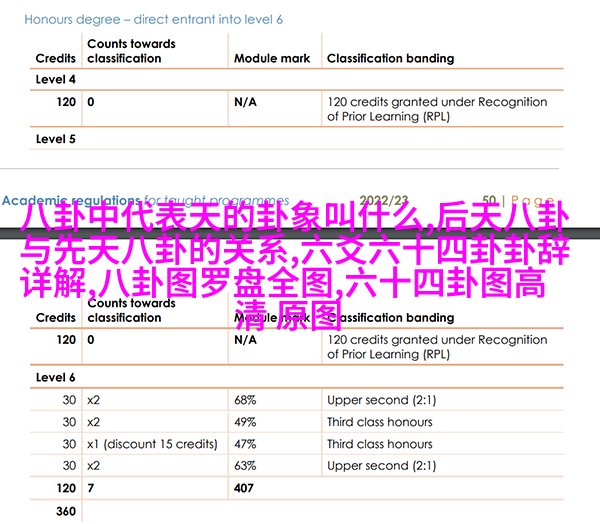Image resolution: width=600 pixels, height=524 pixels.
Task: Click the '120' total beside 407
Action: click(x=66, y=488)
